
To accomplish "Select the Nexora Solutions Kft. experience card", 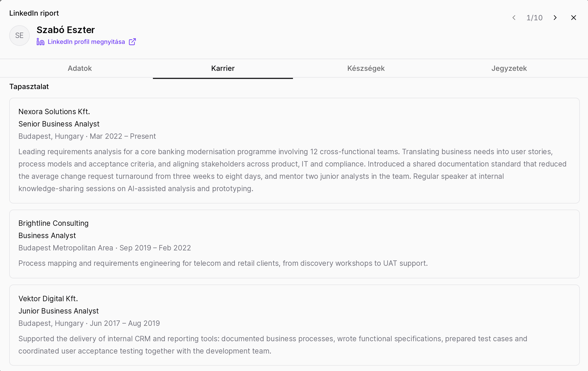I will tap(295, 151).
